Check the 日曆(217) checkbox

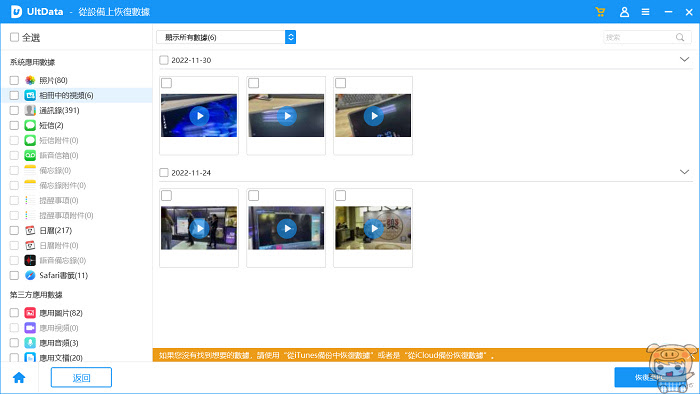14,230
